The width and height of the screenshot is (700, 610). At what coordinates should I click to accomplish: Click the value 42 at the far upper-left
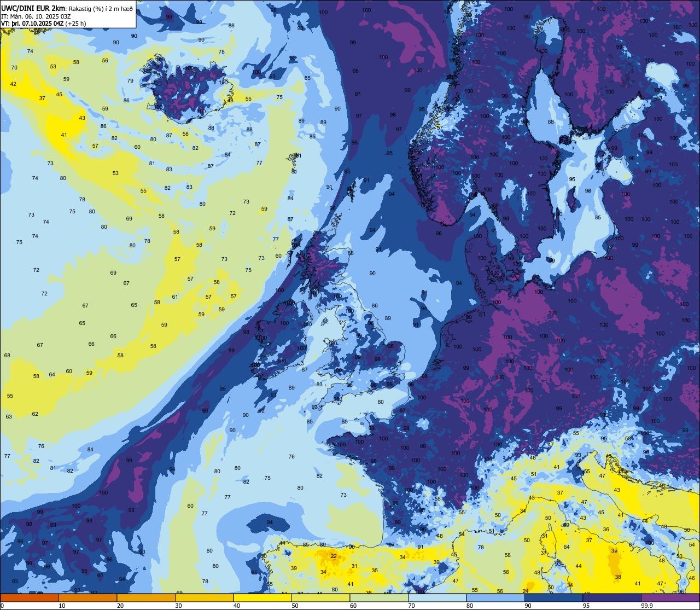(x=13, y=84)
